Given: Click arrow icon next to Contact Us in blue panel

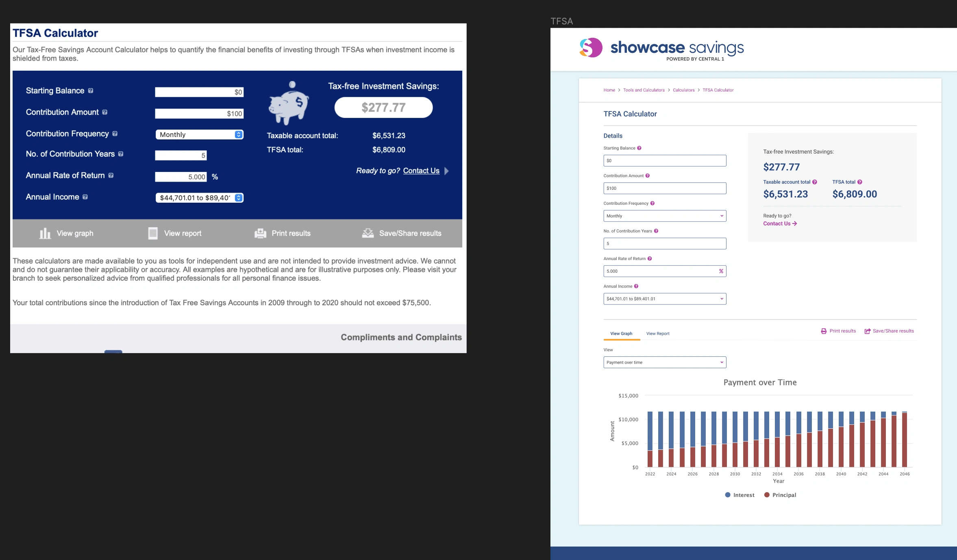Looking at the screenshot, I should 447,171.
